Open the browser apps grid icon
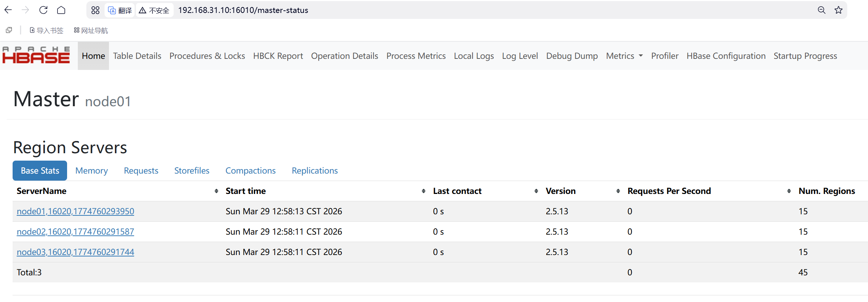This screenshot has height=302, width=868. [x=95, y=10]
